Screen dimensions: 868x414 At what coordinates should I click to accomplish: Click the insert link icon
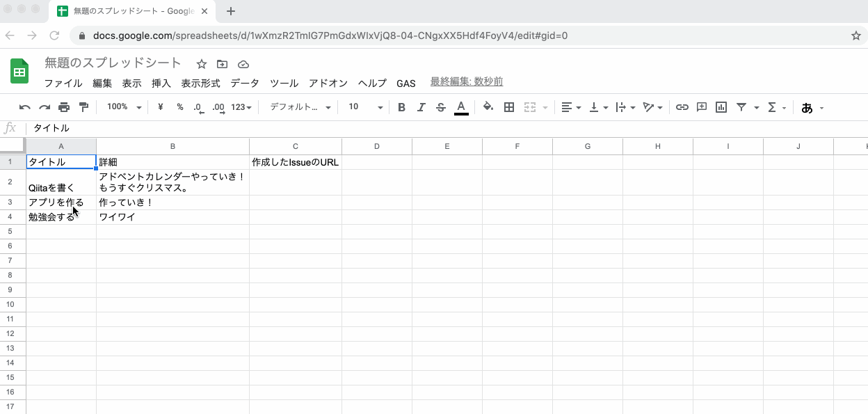click(682, 107)
